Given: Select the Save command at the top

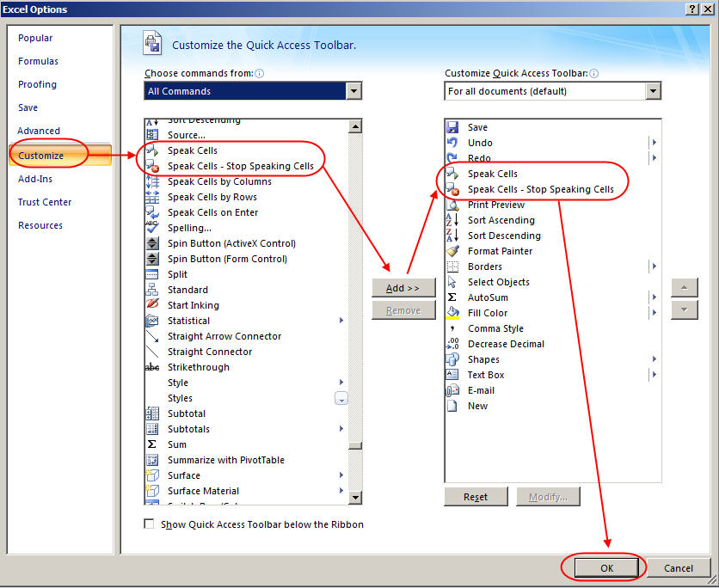Looking at the screenshot, I should pos(480,127).
